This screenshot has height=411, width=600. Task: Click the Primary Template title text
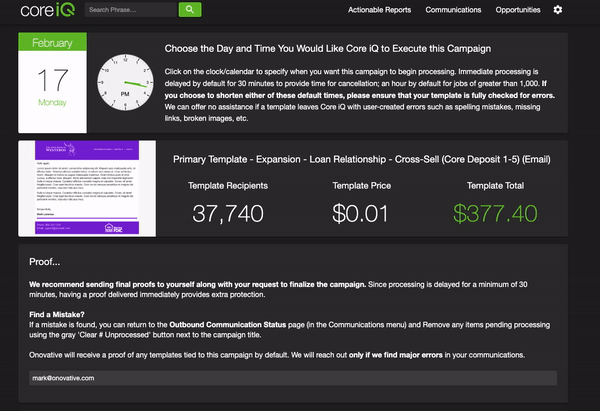click(362, 159)
